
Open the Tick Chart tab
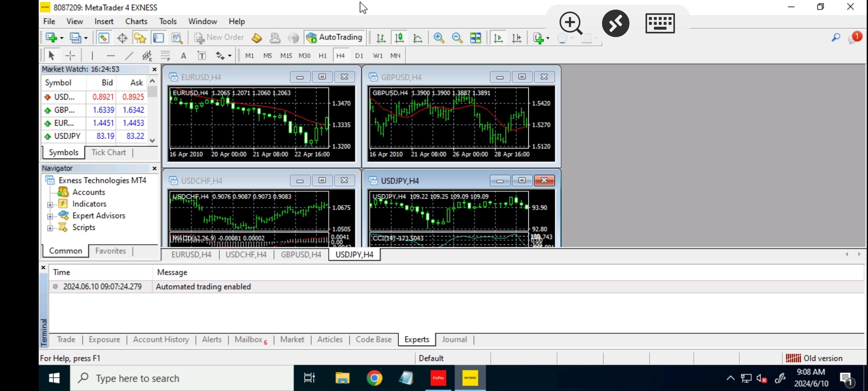109,152
